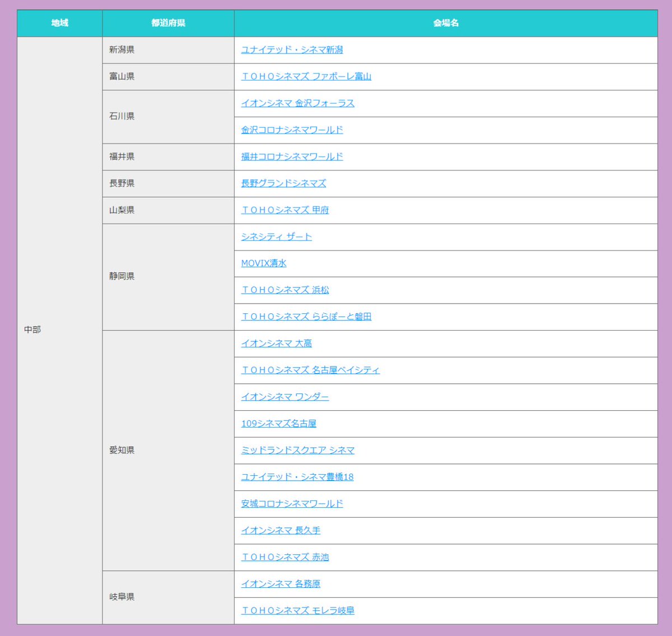Click the イオンシネマ 金沢フォーラス link
Viewport: 672px width, 636px height.
coord(297,103)
